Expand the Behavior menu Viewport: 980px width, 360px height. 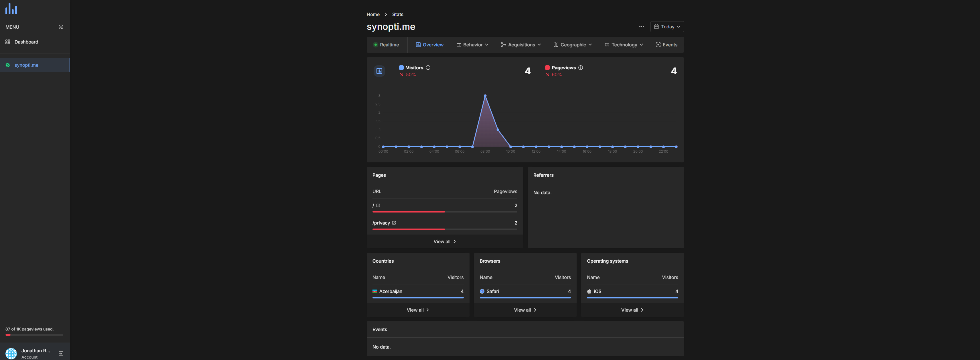472,45
